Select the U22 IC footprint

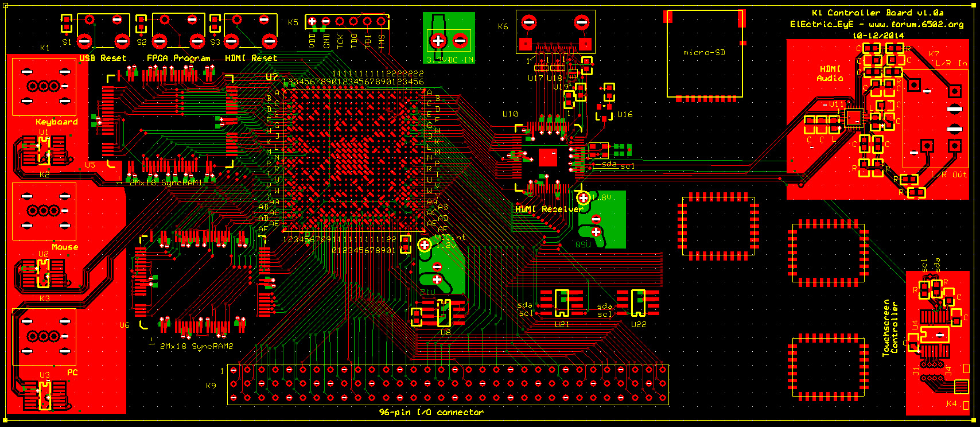pos(637,303)
